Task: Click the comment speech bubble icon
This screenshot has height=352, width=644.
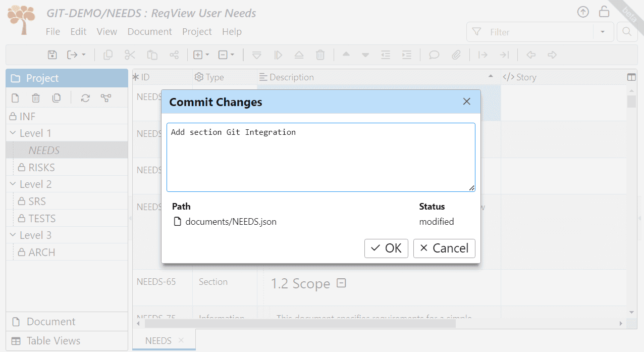Action: pyautogui.click(x=434, y=55)
